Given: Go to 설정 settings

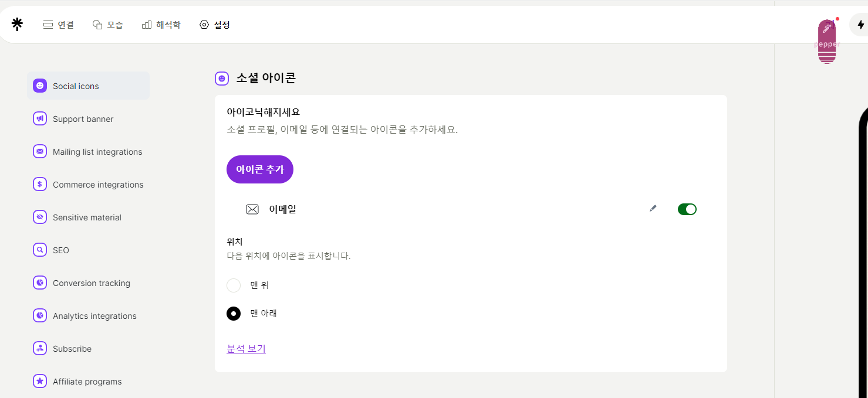Looking at the screenshot, I should coord(214,24).
